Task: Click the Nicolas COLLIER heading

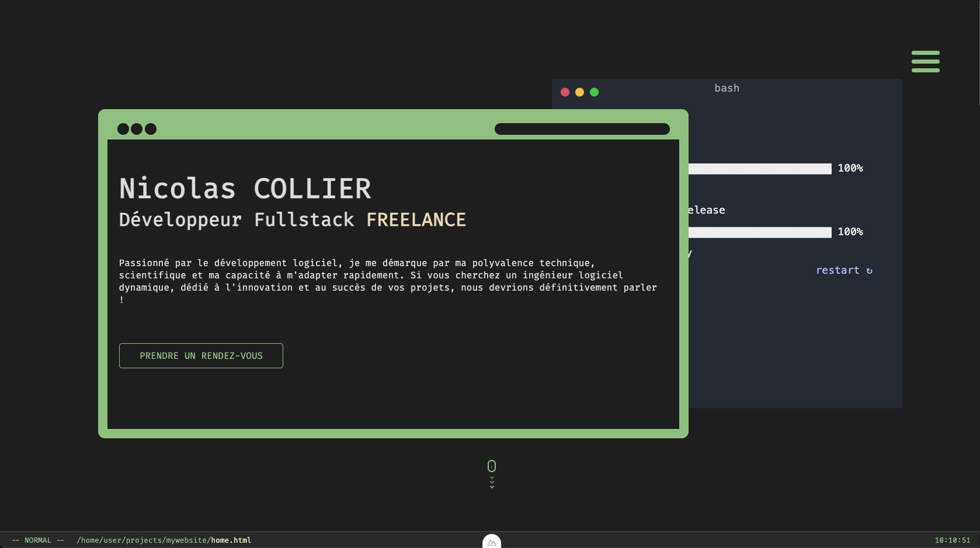Action: tap(245, 189)
